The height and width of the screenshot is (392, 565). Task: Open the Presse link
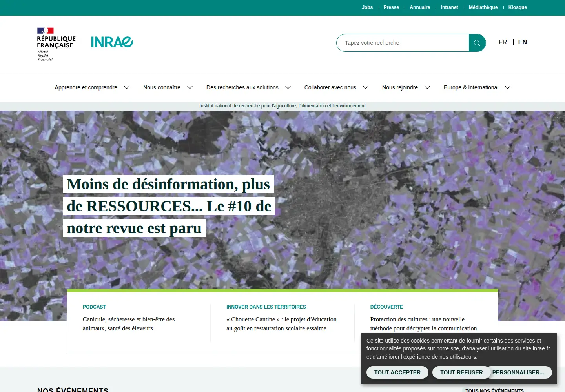pos(391,7)
